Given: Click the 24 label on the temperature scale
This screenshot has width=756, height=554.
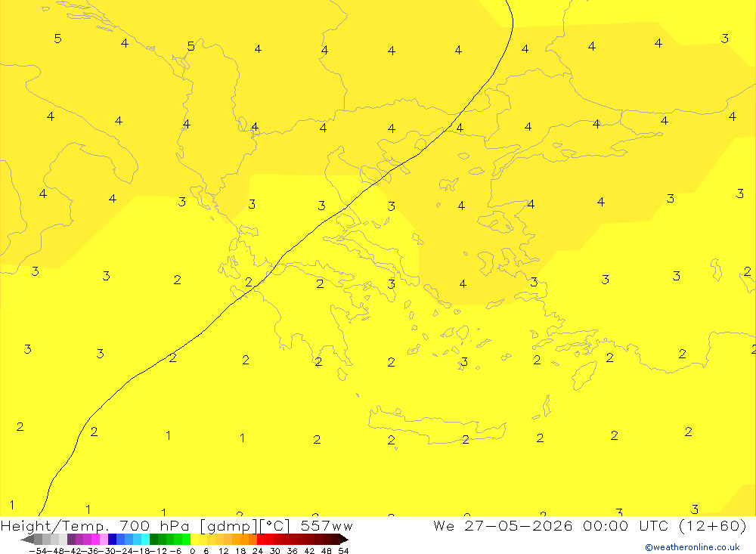Looking at the screenshot, I should 258,551.
